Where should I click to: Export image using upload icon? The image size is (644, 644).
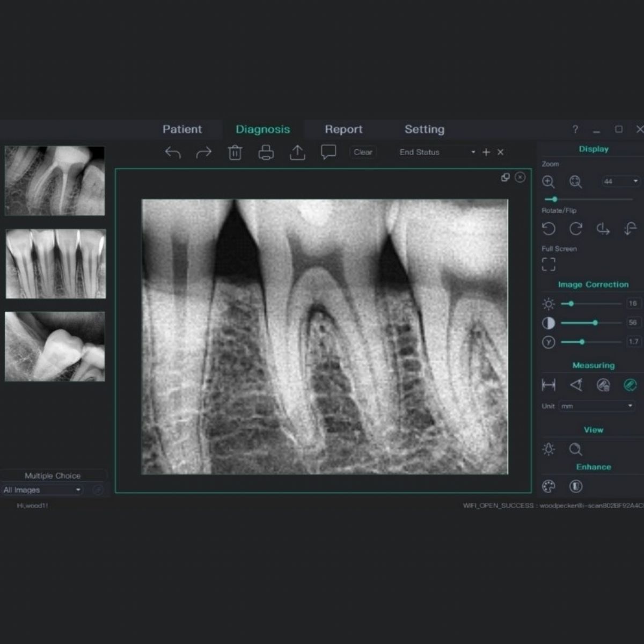(x=297, y=153)
